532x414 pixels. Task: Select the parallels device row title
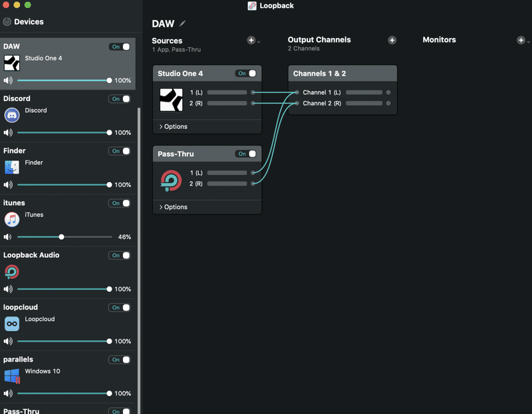[x=18, y=360]
